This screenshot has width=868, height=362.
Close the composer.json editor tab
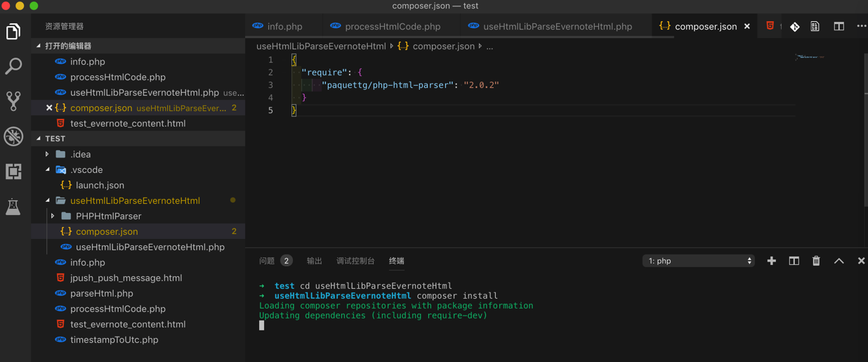747,27
